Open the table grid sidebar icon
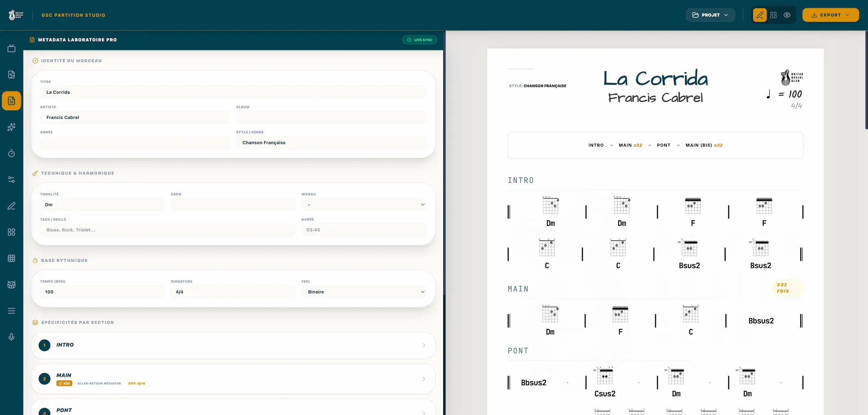This screenshot has width=868, height=415. tap(11, 258)
